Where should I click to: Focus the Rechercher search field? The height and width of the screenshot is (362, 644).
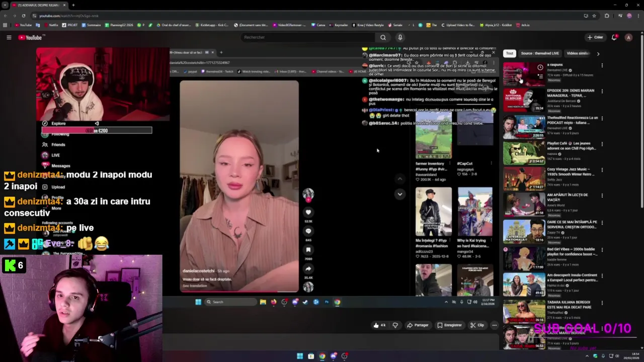pos(308,37)
